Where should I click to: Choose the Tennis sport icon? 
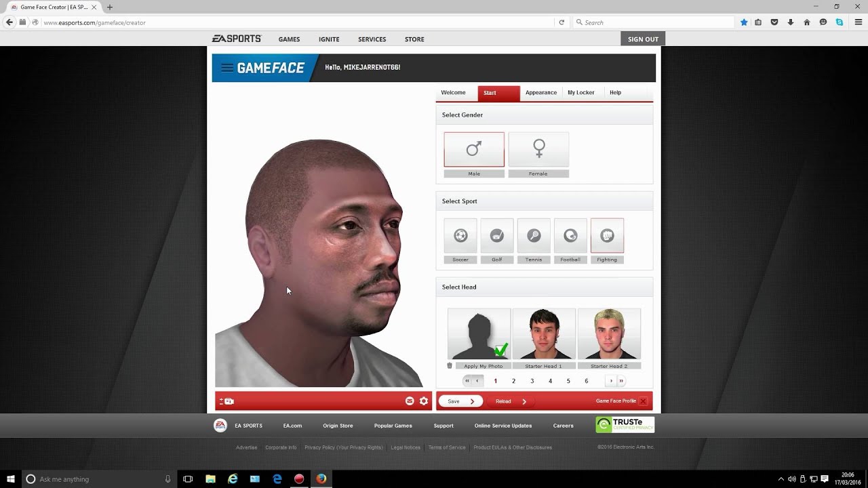[534, 236]
